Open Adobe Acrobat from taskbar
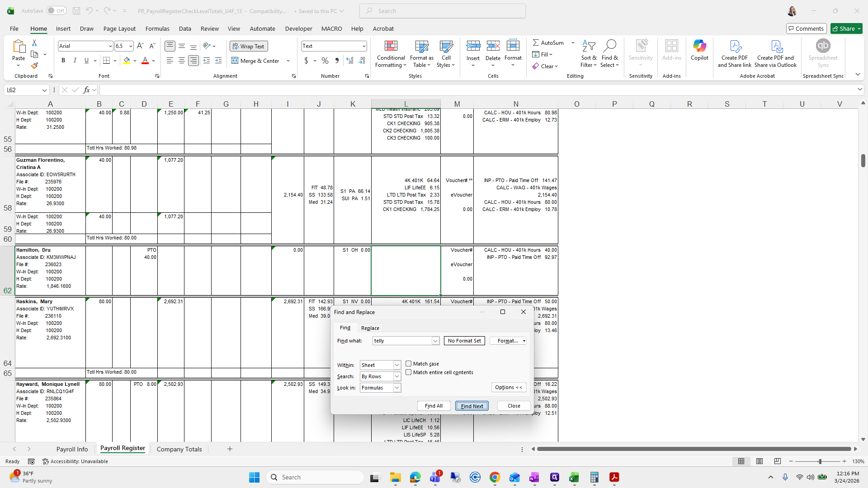This screenshot has width=868, height=488. (614, 477)
